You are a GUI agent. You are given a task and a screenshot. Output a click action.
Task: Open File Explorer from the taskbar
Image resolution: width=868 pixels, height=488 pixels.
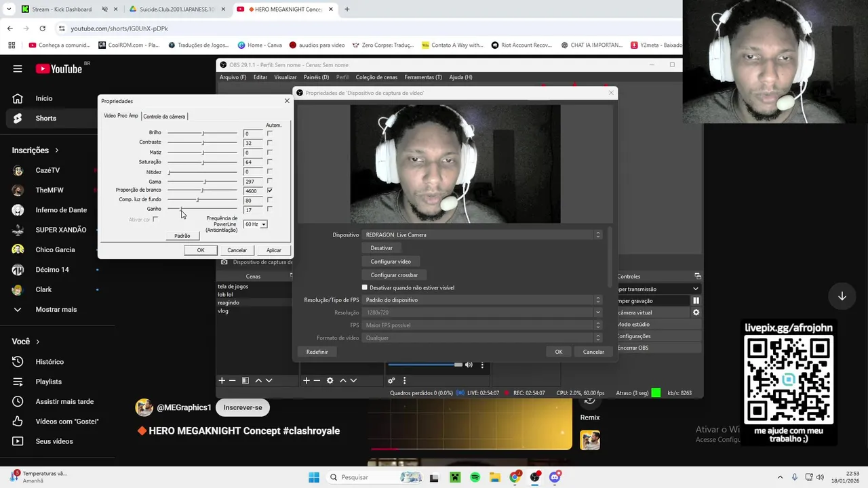click(x=495, y=477)
